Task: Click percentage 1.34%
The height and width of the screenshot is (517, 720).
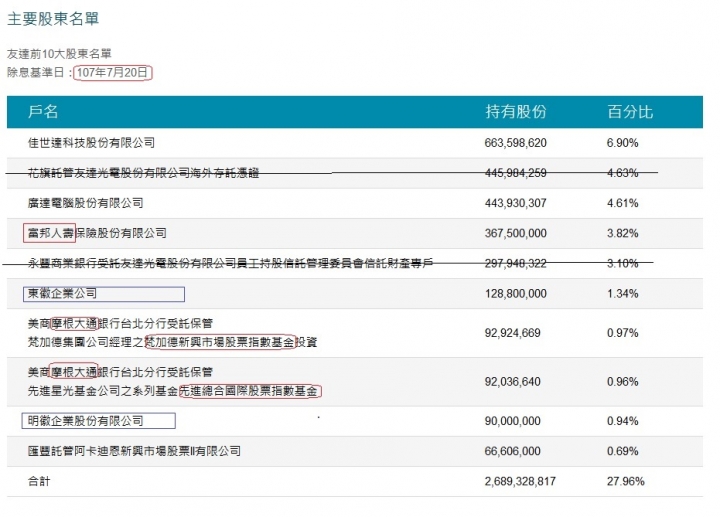Action: pos(623,293)
